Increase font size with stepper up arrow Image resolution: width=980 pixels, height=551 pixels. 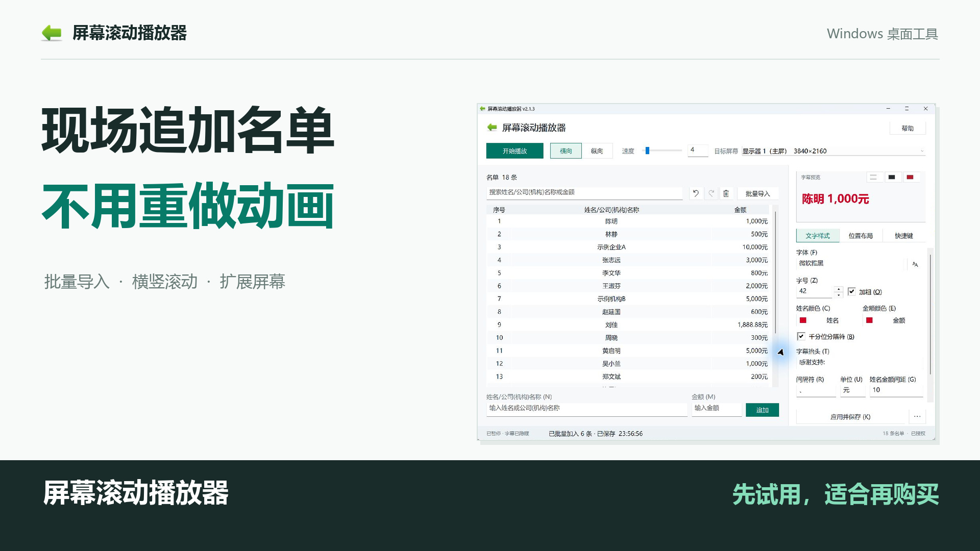[x=838, y=289]
